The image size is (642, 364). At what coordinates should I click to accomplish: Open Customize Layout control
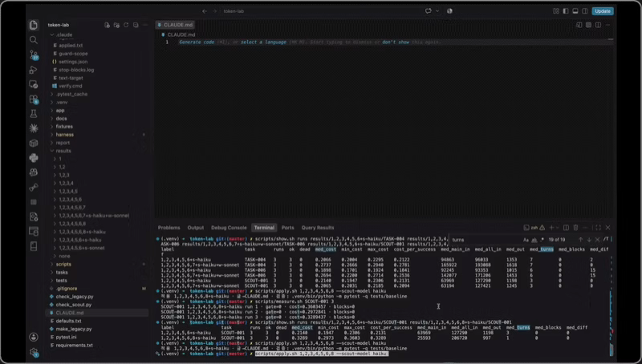pyautogui.click(x=556, y=11)
